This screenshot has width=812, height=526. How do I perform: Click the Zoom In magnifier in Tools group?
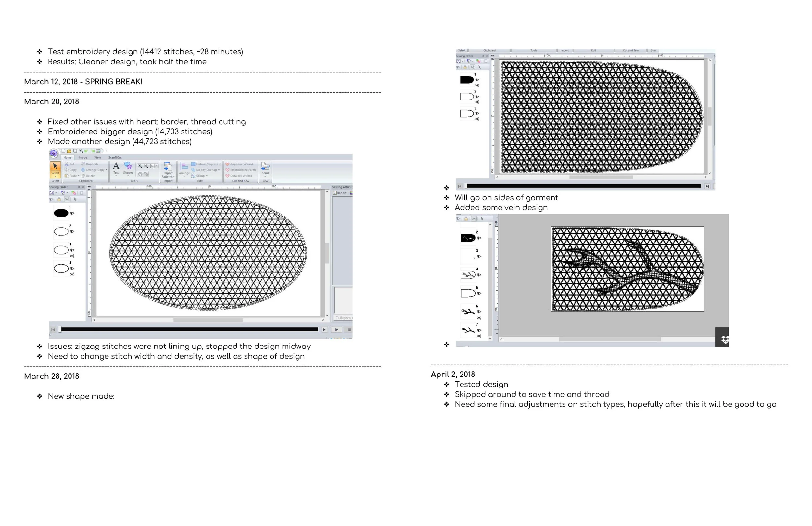click(140, 166)
